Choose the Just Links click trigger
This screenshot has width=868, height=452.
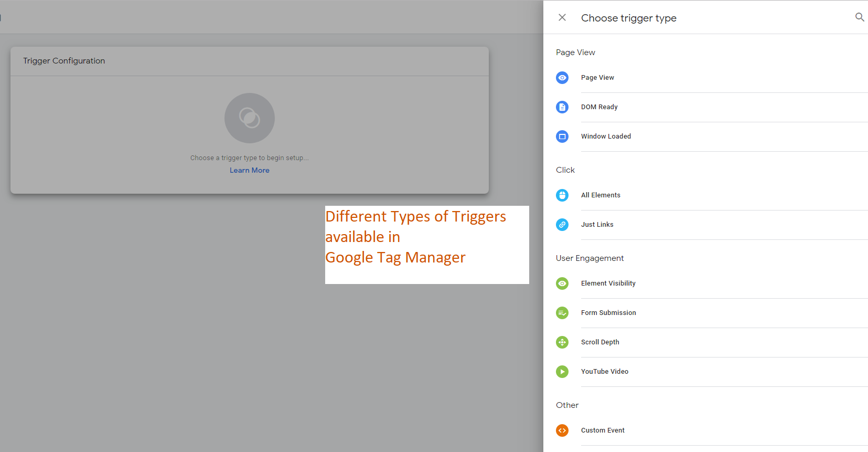click(705, 225)
